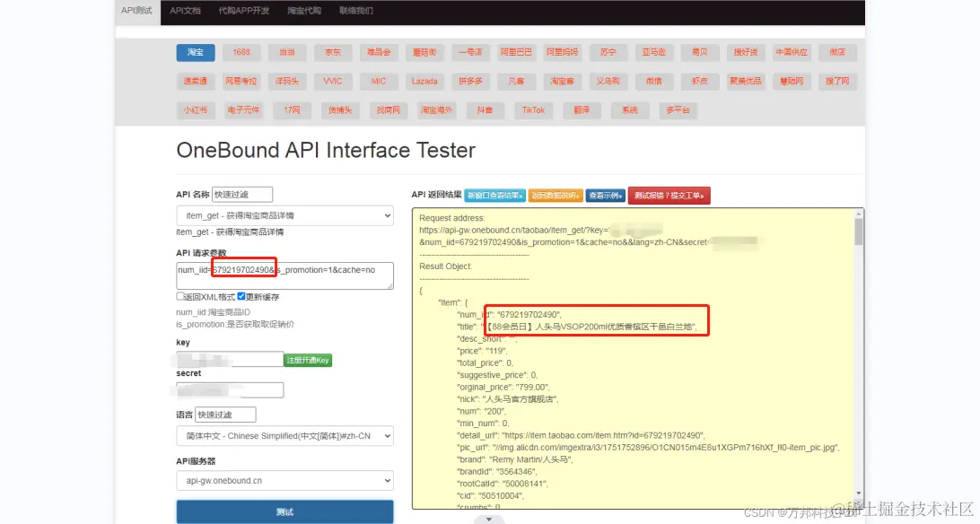This screenshot has height=524, width=980.
Task: Select the 小红书 platform button
Action: (x=196, y=110)
